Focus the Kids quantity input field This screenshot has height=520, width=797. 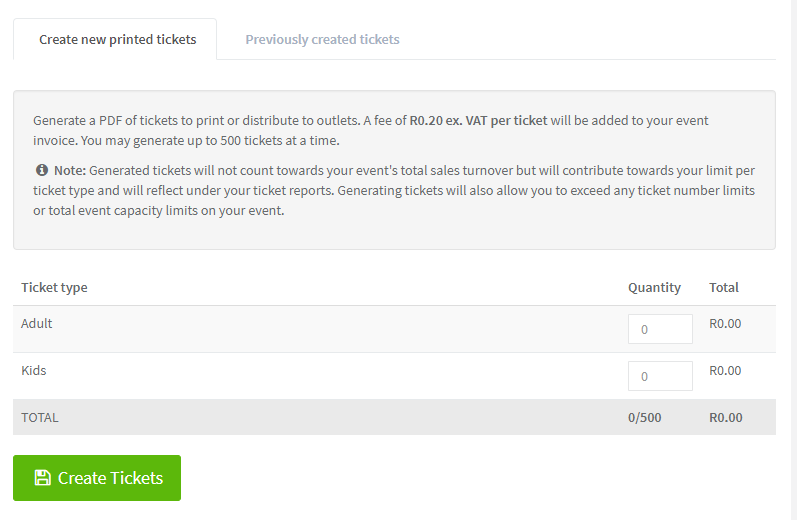click(660, 376)
